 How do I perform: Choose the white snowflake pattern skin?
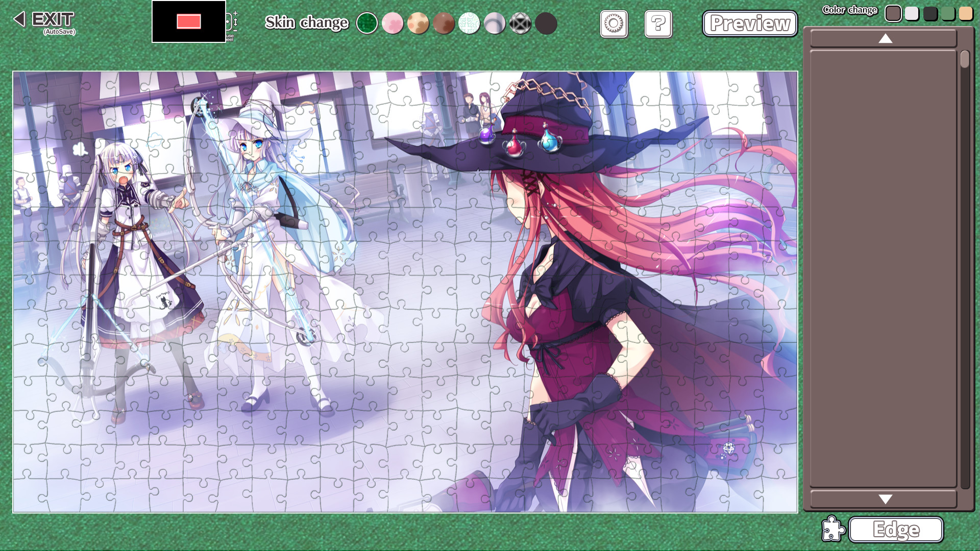(x=469, y=23)
